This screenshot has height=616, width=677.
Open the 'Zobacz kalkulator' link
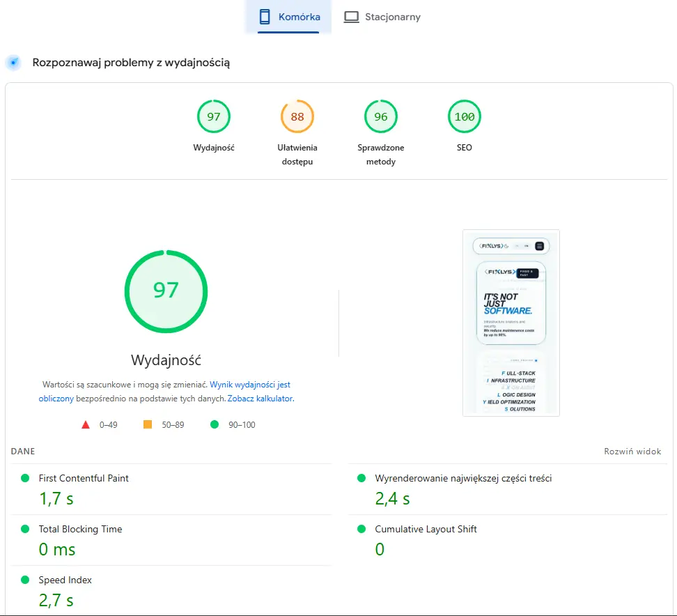point(260,399)
